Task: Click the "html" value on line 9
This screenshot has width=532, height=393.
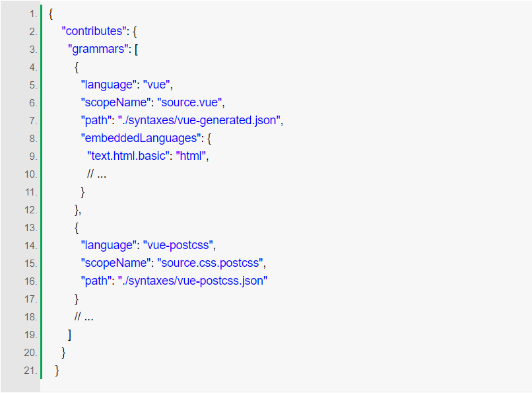Action: [191, 156]
